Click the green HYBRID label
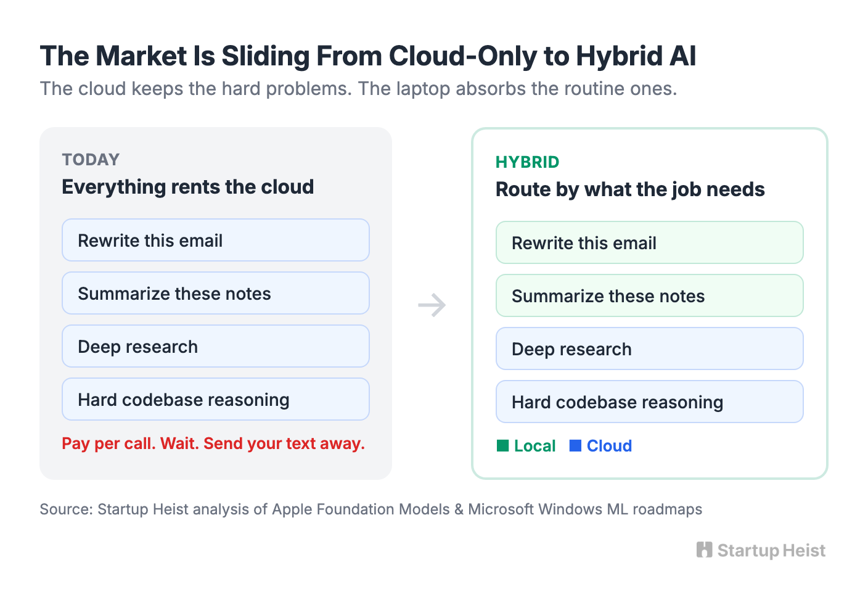Image resolution: width=868 pixels, height=602 pixels. click(x=527, y=162)
